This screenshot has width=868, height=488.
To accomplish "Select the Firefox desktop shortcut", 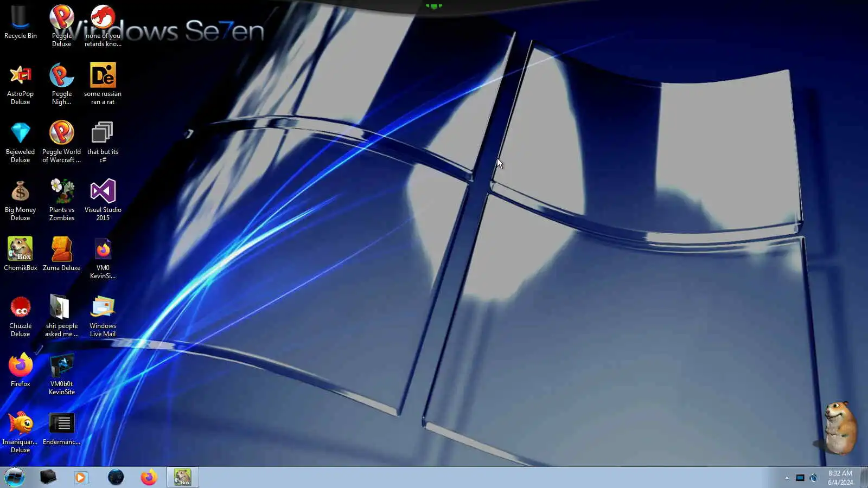I will click(20, 370).
